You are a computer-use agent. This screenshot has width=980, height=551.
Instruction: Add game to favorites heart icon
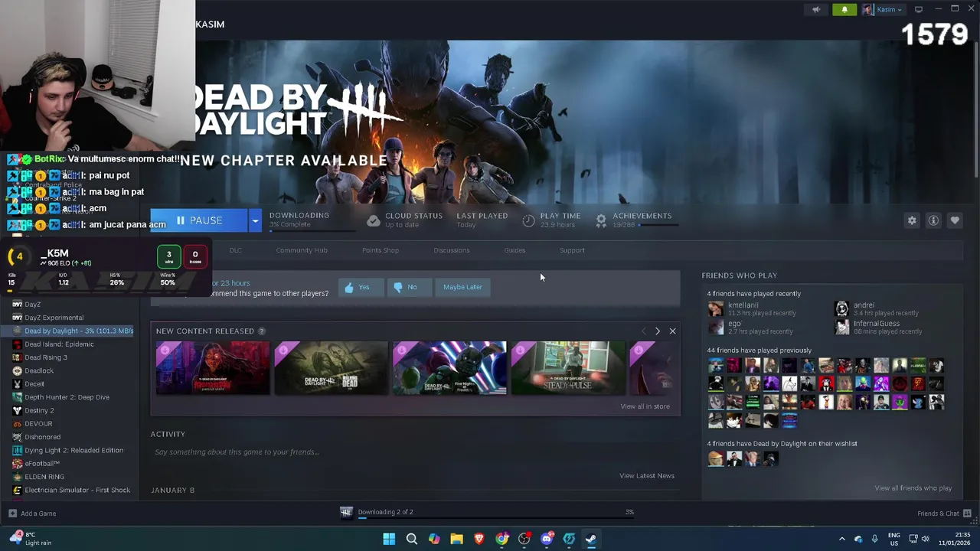pos(955,220)
